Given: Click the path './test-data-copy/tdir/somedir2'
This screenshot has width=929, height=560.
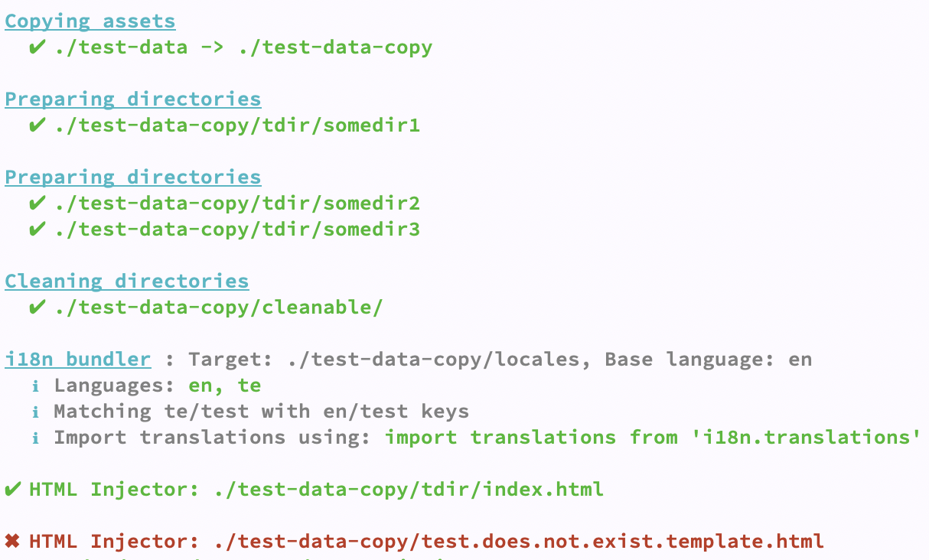Looking at the screenshot, I should (x=237, y=203).
